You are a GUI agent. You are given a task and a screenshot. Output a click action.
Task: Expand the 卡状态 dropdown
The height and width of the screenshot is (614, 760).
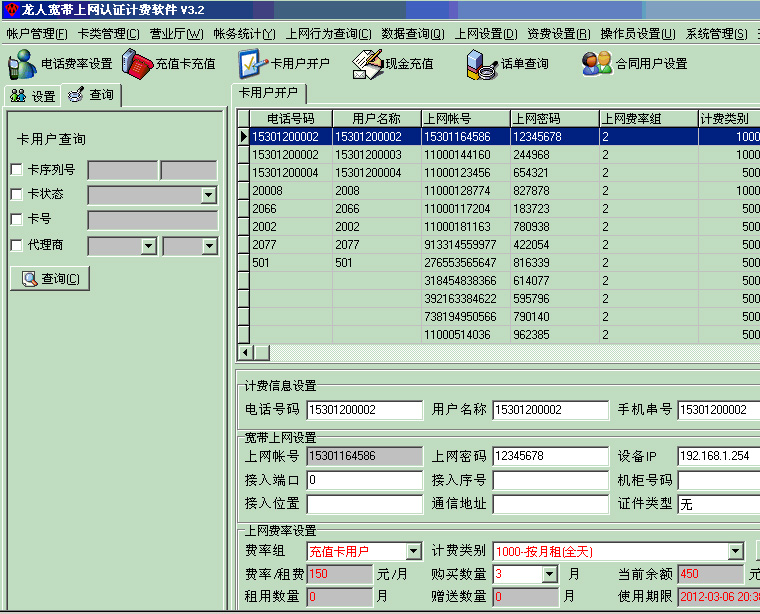208,195
